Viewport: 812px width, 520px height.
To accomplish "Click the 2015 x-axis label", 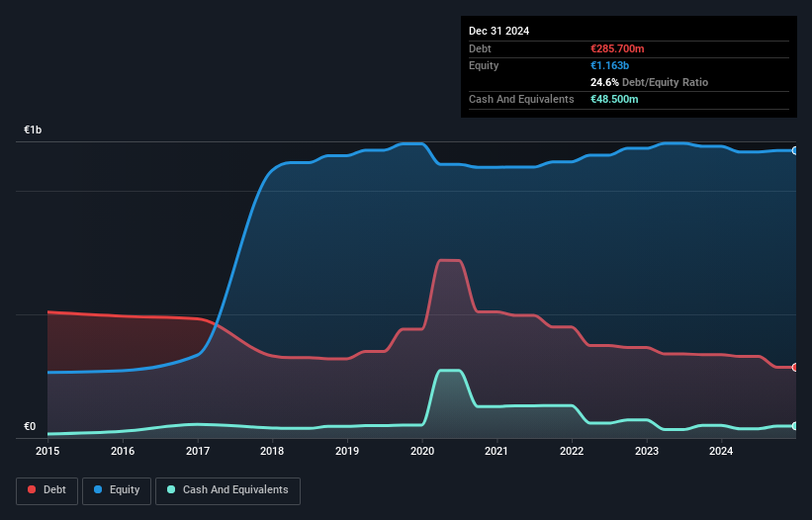I will pyautogui.click(x=47, y=451).
